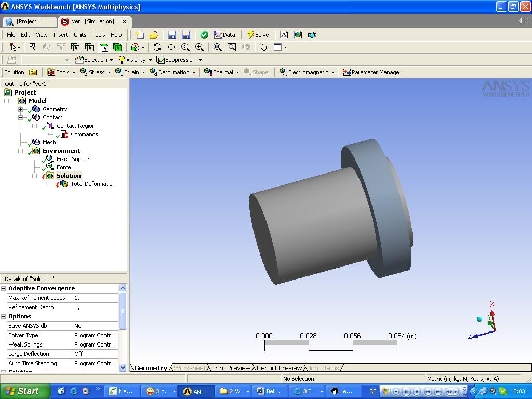Open the View menu

point(42,35)
